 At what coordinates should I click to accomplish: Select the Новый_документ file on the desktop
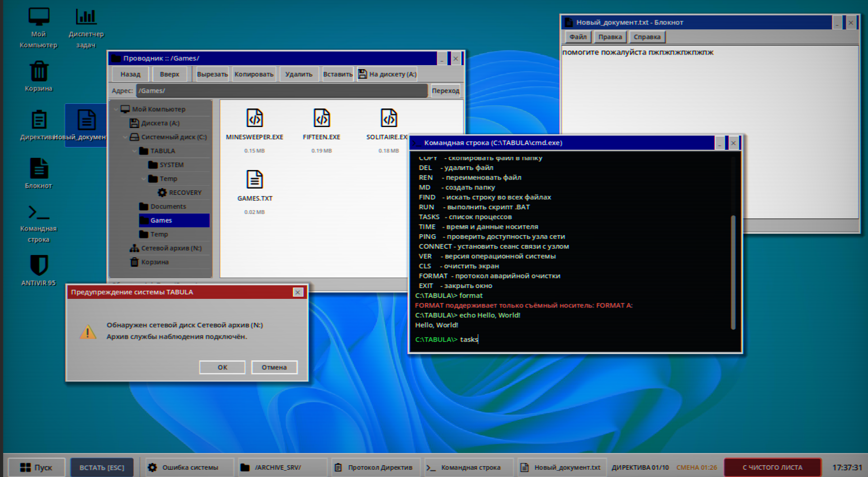point(86,125)
